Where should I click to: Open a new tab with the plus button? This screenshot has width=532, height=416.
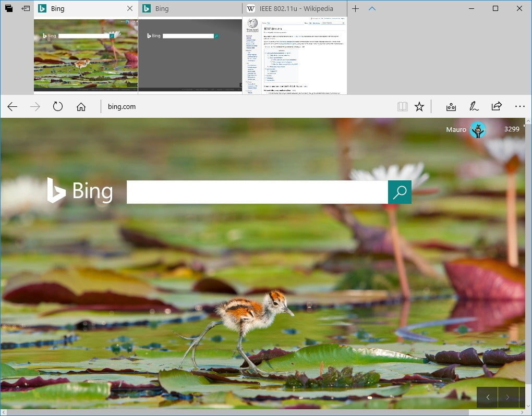tap(356, 8)
